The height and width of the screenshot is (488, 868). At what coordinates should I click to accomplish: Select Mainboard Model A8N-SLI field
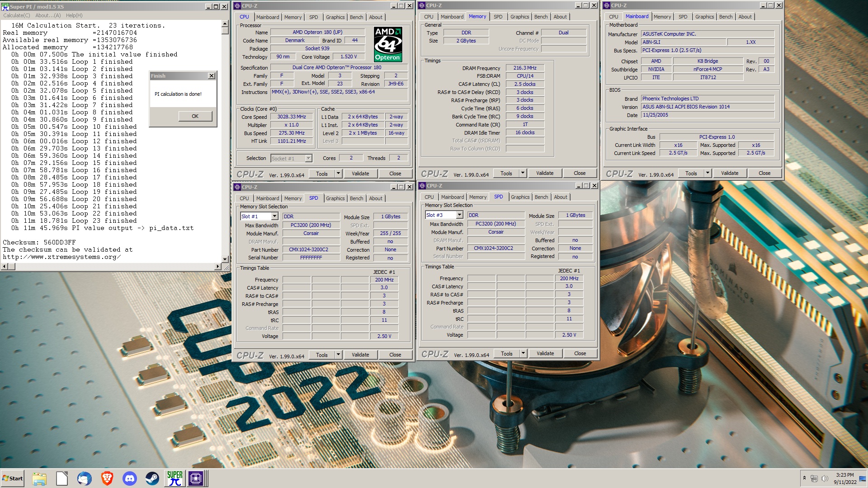(x=683, y=42)
